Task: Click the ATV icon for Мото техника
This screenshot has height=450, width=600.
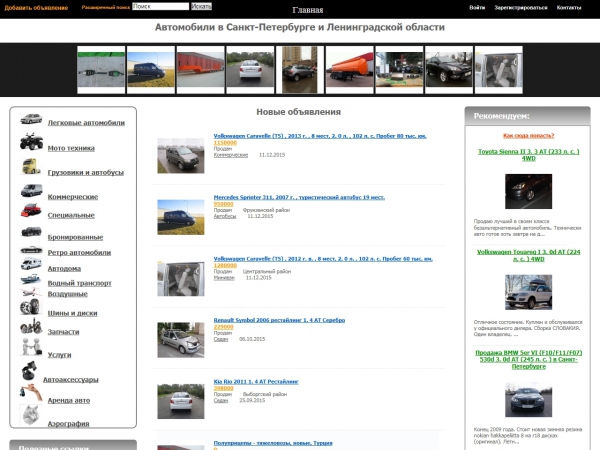Action: pyautogui.click(x=31, y=142)
